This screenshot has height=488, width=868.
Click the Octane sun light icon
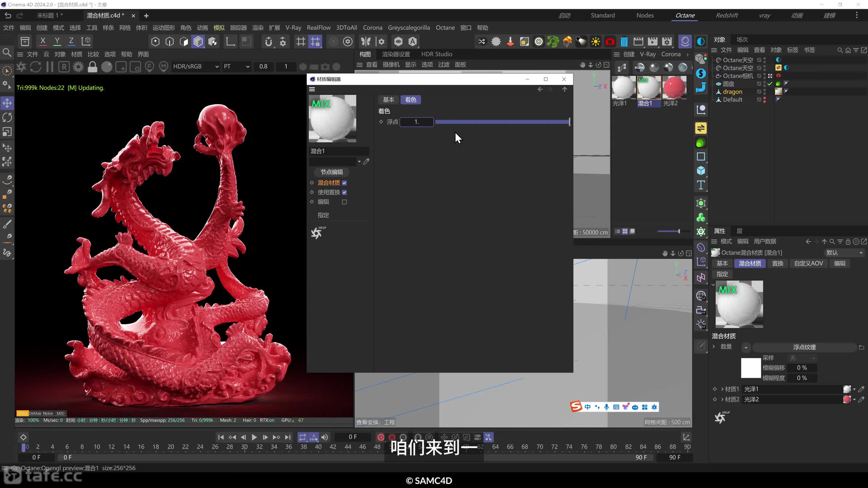pyautogui.click(x=595, y=42)
